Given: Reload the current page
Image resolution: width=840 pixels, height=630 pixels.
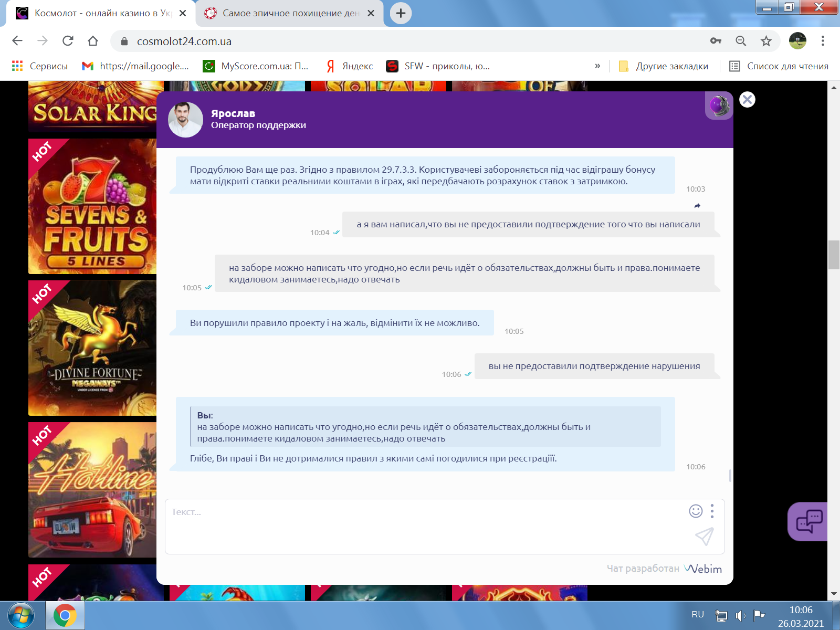Looking at the screenshot, I should 68,41.
